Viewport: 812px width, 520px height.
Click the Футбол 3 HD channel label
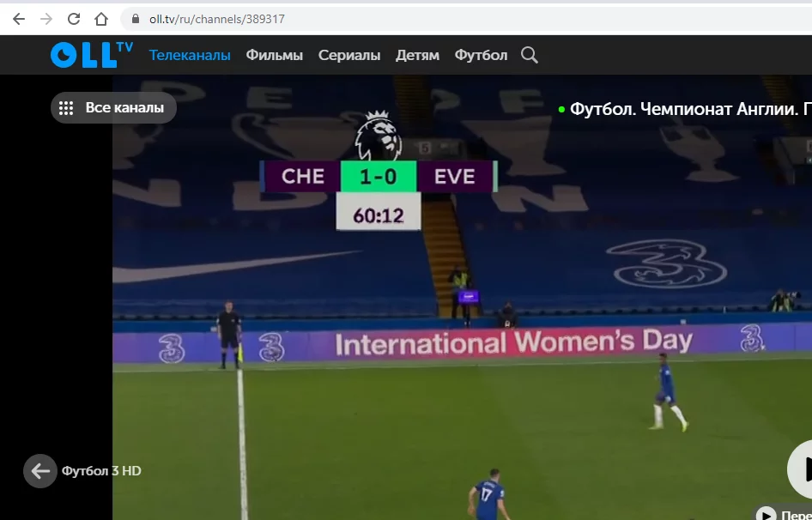click(x=101, y=471)
